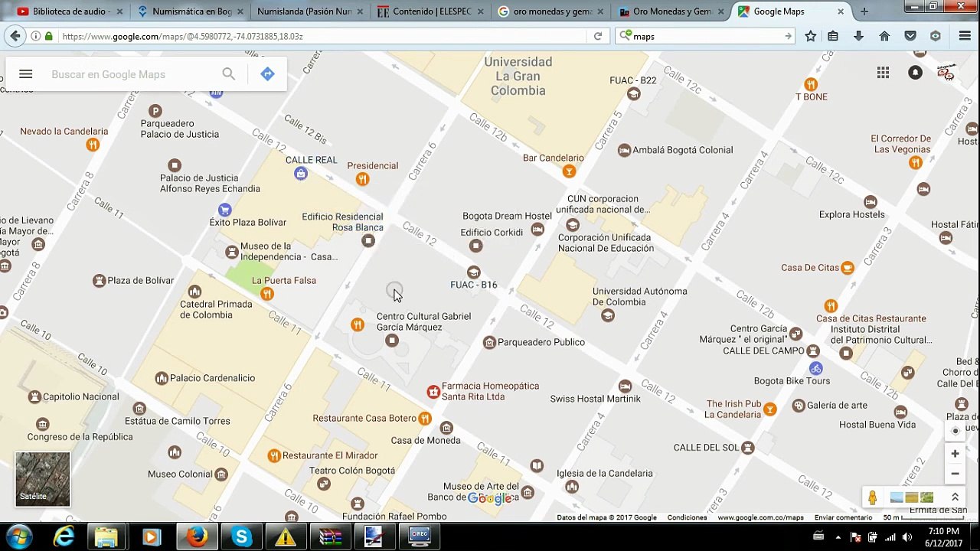Image resolution: width=980 pixels, height=551 pixels.
Task: Click the Parqueadero Publico marker
Action: pyautogui.click(x=489, y=342)
